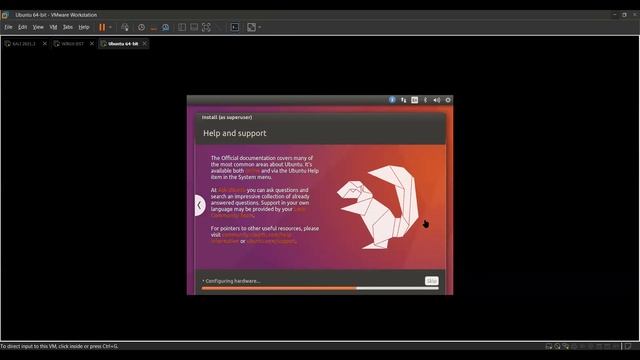Close the Ubuntu 64-bit tab
Viewport: 640px width, 360px height.
click(x=144, y=44)
